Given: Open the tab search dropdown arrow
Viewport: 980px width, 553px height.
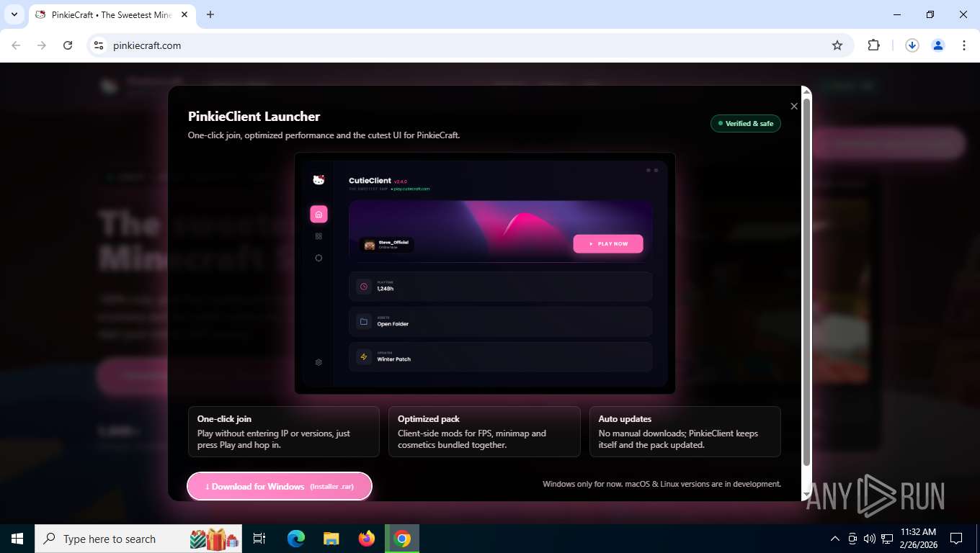Looking at the screenshot, I should tap(14, 14).
